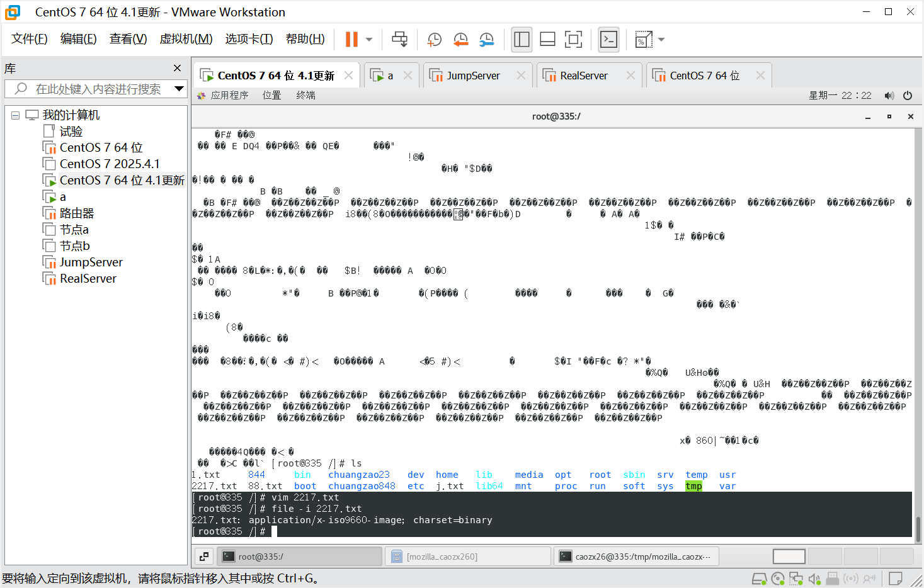Click the hard disk status icon
Viewport: 924px width, 588px height.
pyautogui.click(x=760, y=579)
